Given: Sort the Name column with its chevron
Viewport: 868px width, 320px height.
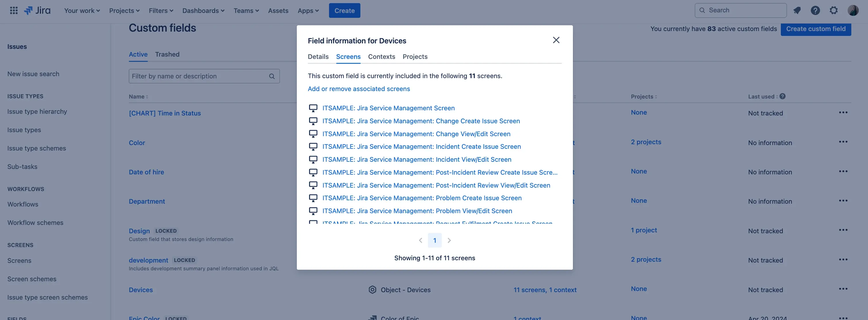Looking at the screenshot, I should pos(147,97).
